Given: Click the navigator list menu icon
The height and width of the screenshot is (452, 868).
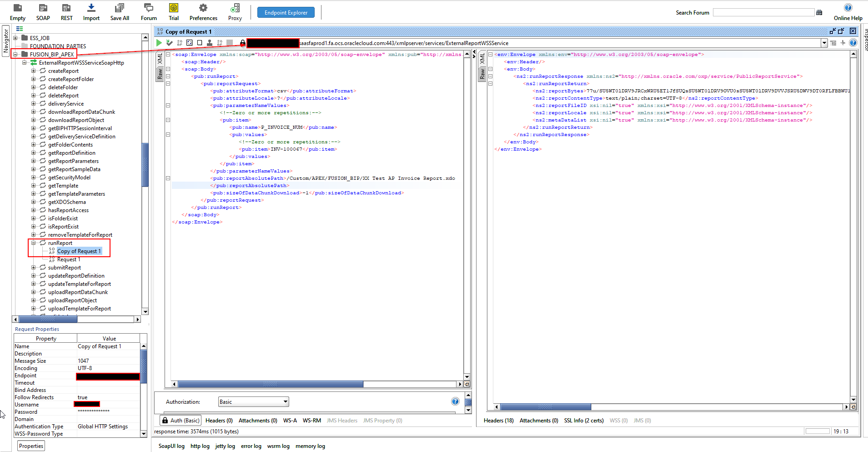Looking at the screenshot, I should click(x=20, y=29).
